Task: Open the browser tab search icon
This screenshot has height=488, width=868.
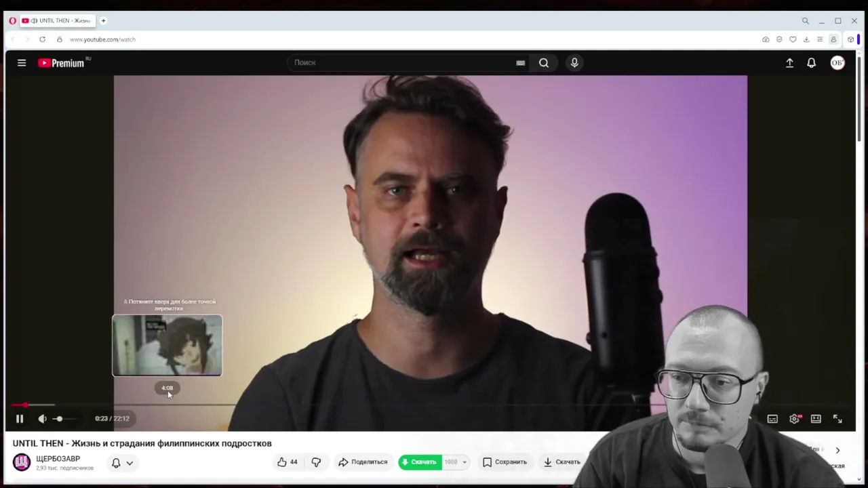Action: 806,21
